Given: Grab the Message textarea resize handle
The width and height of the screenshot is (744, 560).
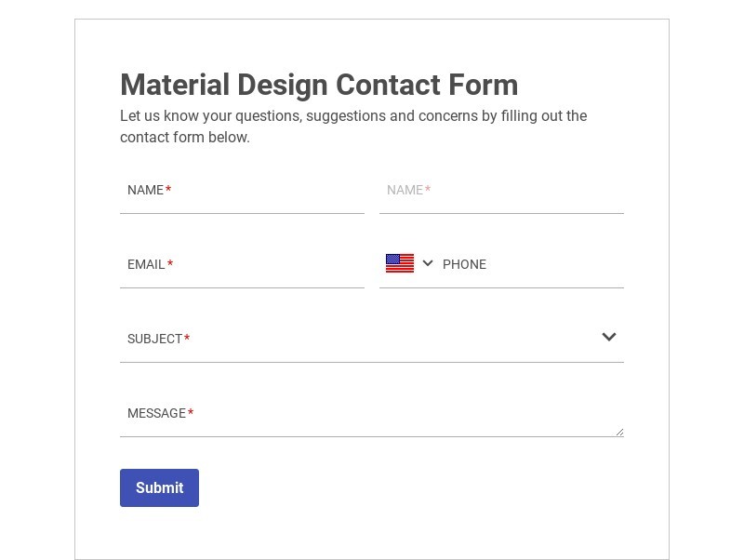Looking at the screenshot, I should [619, 432].
